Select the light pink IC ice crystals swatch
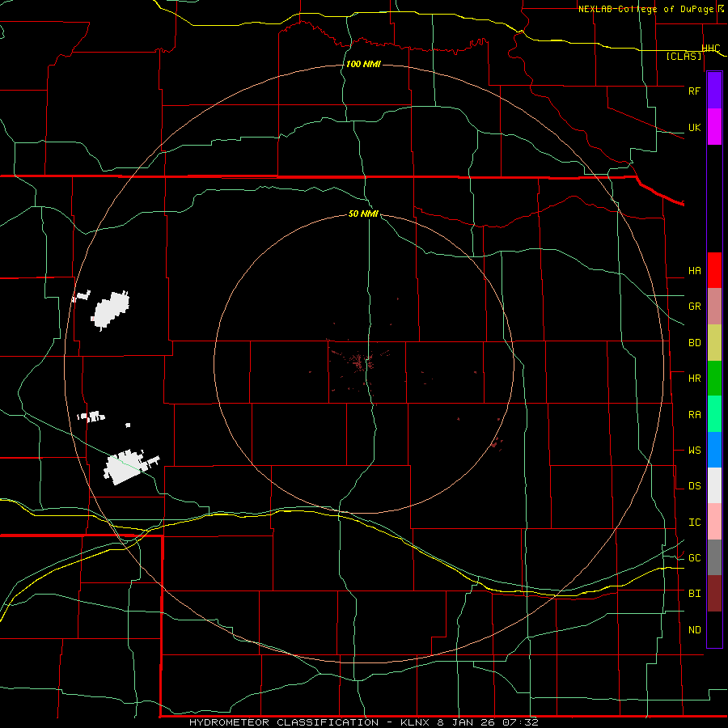Viewport: 728px width, 728px height. pos(714,522)
